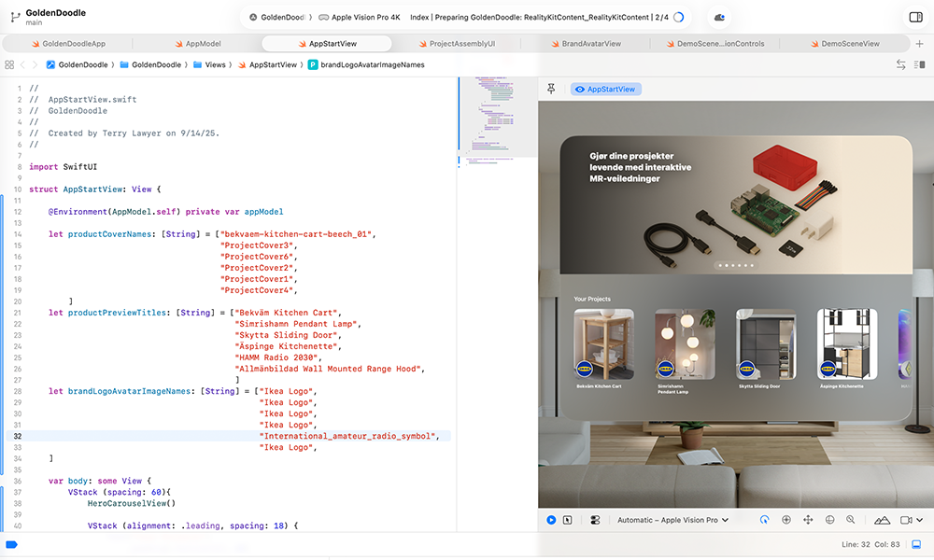
Task: Click the GoldenDoodle folder breadcrumb
Action: pos(150,65)
